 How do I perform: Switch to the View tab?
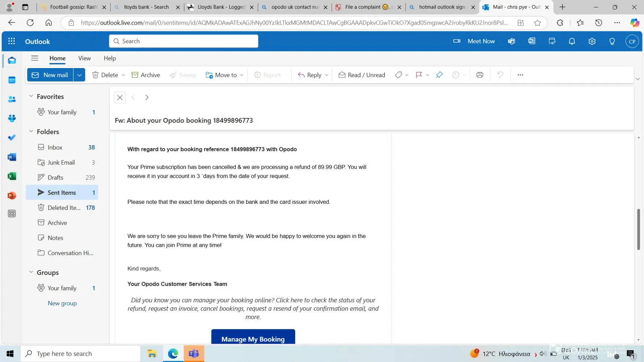coord(84,58)
